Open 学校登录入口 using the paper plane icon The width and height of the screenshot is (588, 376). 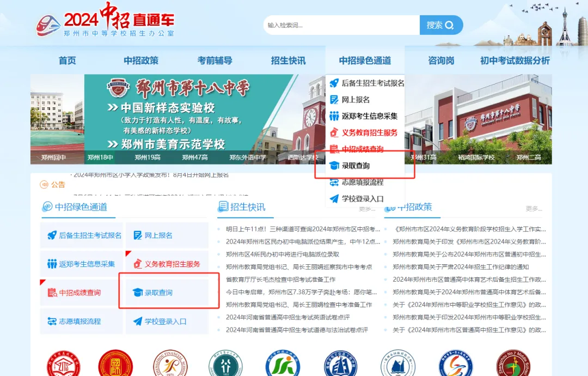click(x=137, y=321)
